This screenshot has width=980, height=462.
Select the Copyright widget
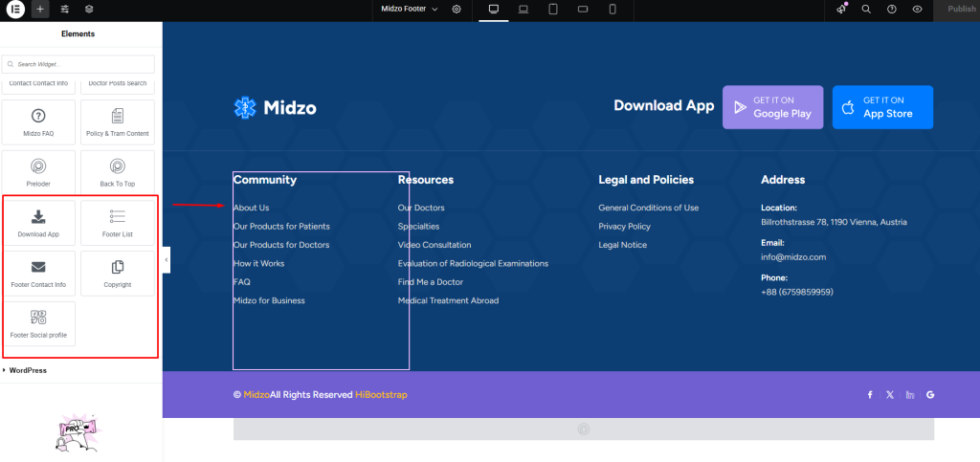118,274
